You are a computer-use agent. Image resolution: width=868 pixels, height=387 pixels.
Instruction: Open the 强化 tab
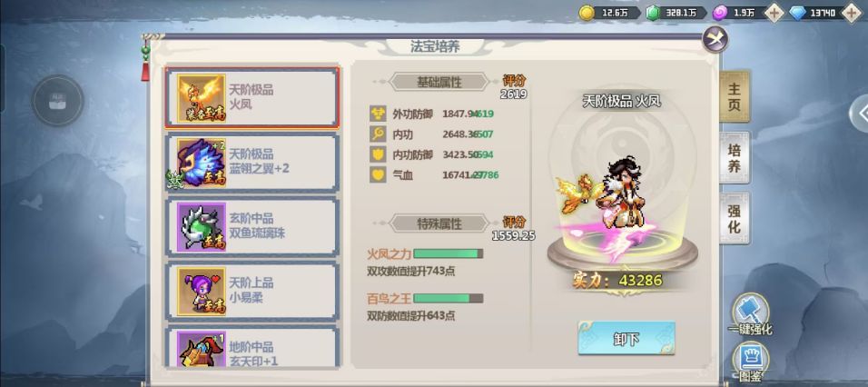click(x=734, y=219)
